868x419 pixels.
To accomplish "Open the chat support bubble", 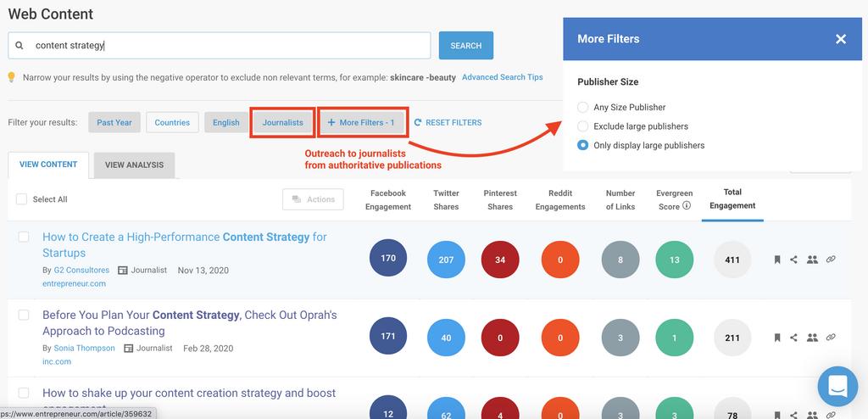I will point(837,386).
